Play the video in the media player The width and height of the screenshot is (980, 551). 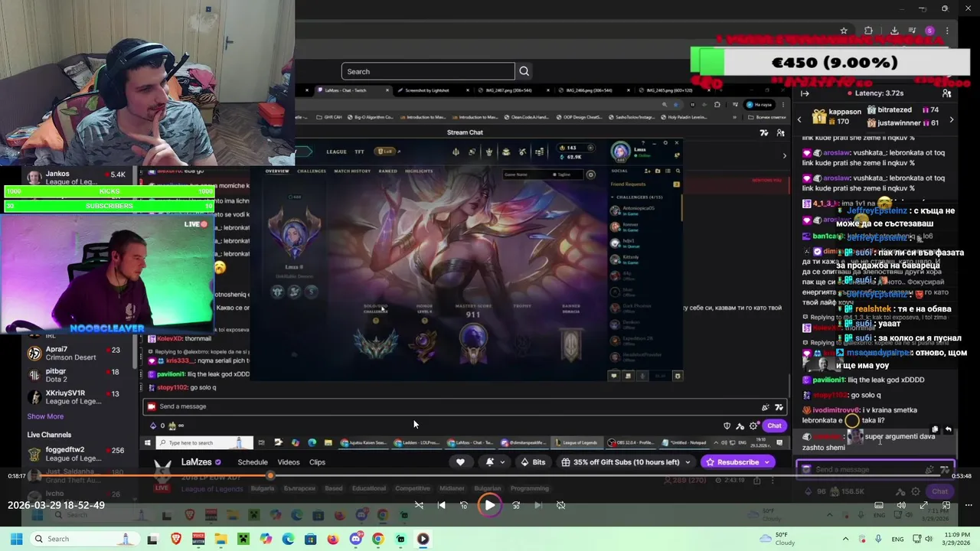pos(489,505)
